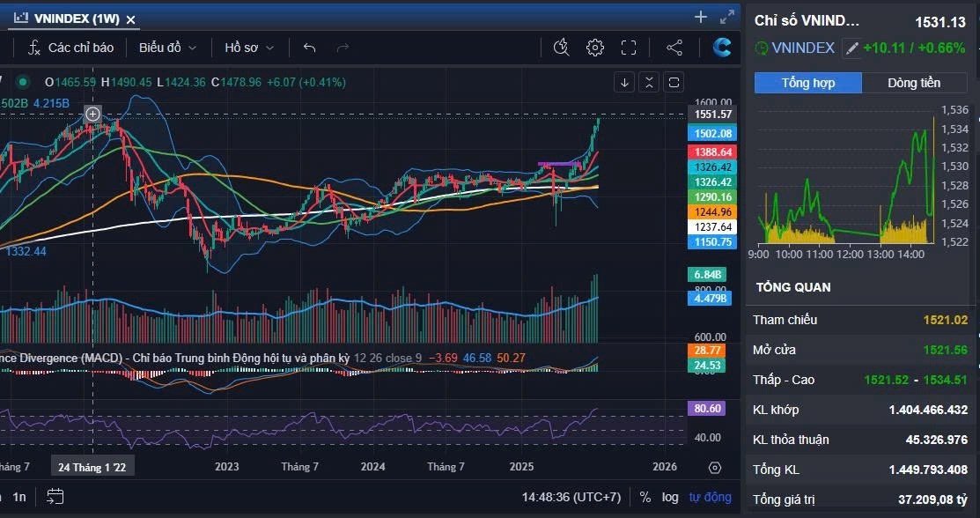Open the quick search lightning icon
This screenshot has height=518, width=980.
tap(561, 48)
